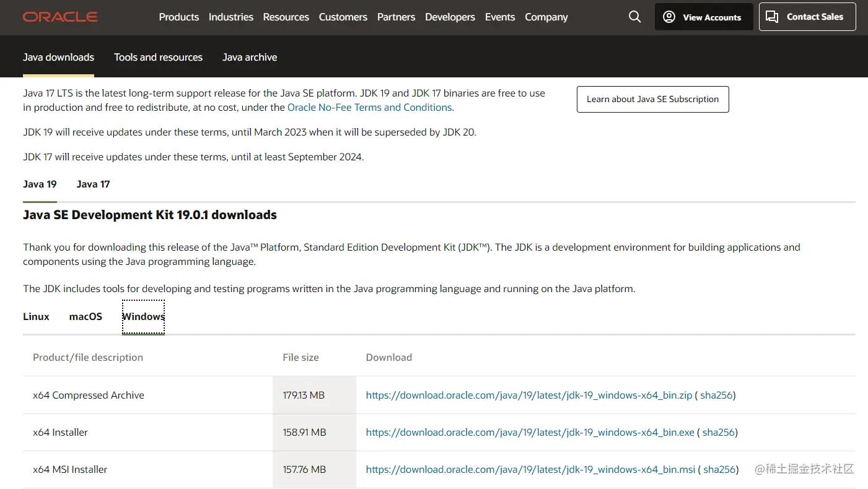Select the Java 19 tab
This screenshot has height=489, width=868.
coord(40,184)
